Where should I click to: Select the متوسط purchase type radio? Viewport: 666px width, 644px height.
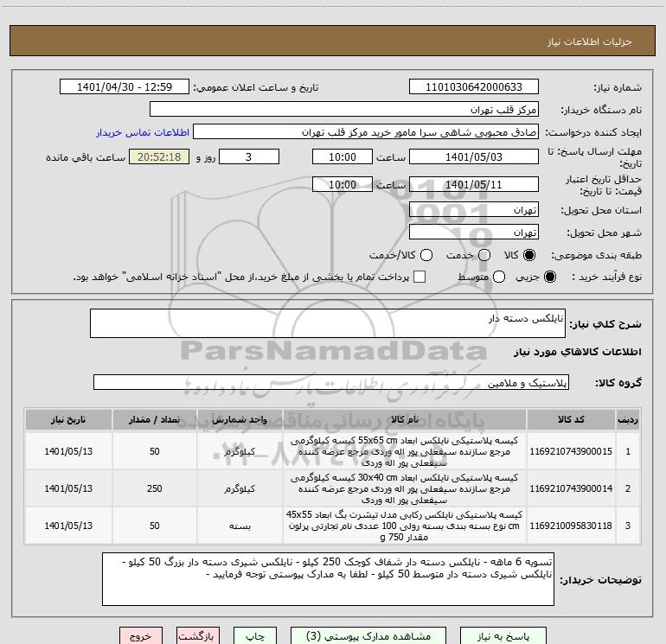[499, 277]
